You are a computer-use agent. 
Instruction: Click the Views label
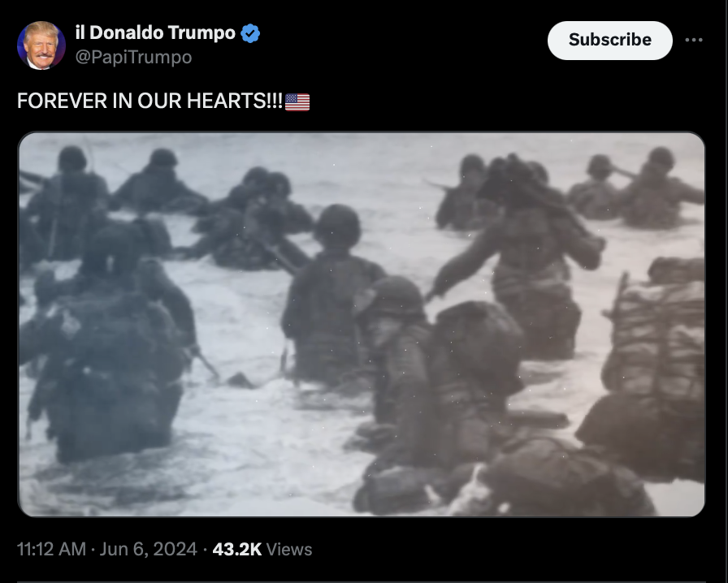tap(288, 549)
